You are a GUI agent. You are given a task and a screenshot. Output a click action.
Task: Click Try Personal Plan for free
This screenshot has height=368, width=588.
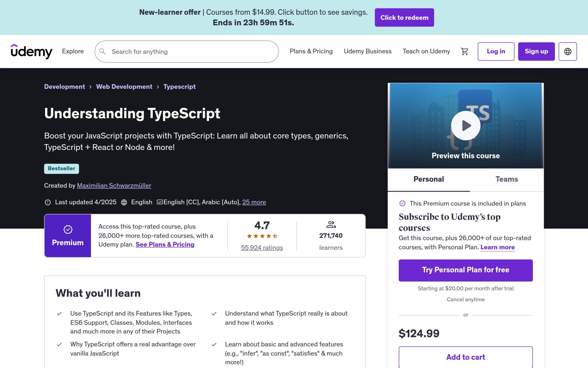pos(465,270)
